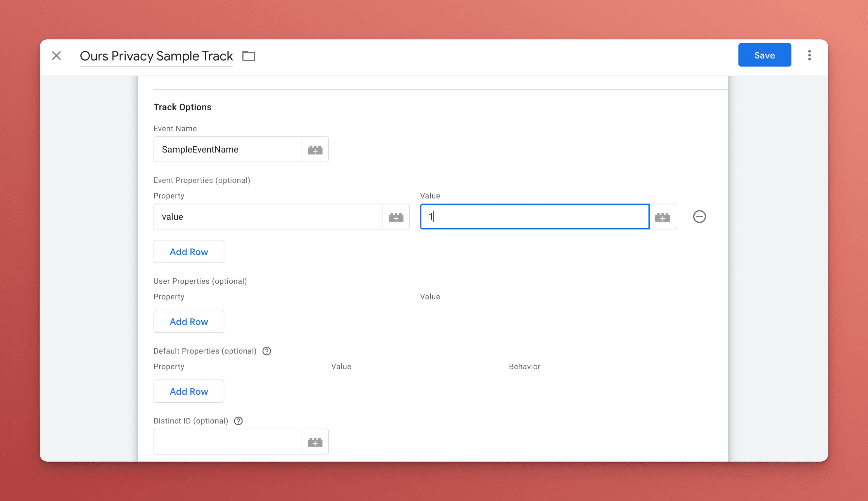Focus the event property name field 'value'
868x501 pixels.
268,217
